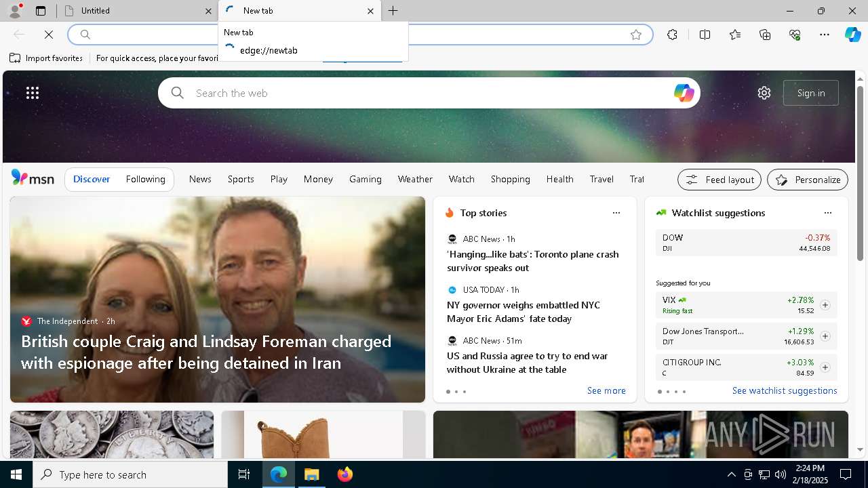Open British couple espionage headline article

(x=206, y=352)
